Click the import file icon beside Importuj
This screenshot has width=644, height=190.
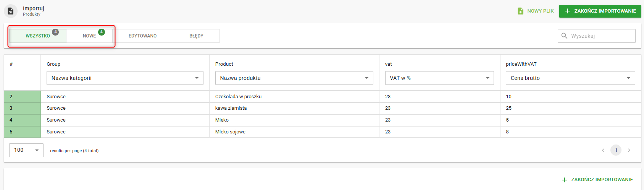click(x=11, y=11)
